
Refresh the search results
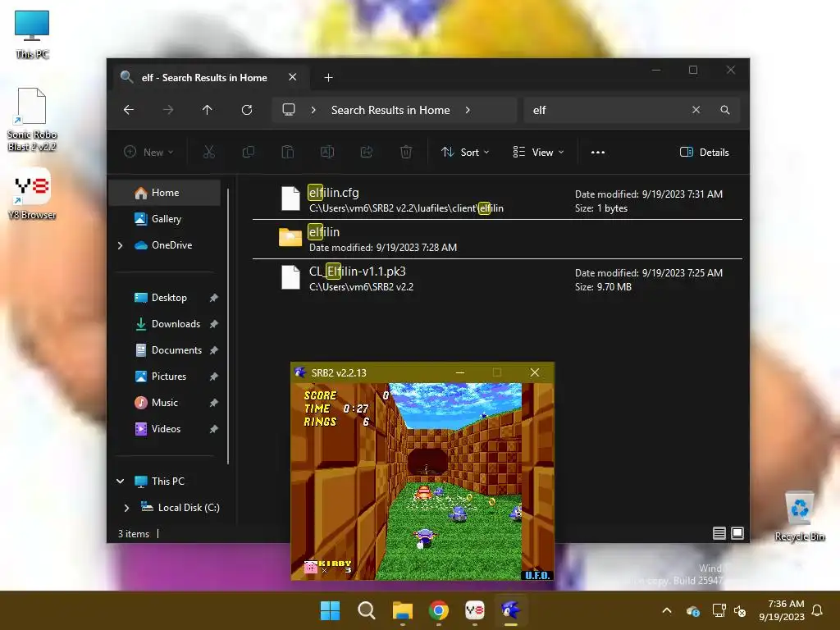247,110
